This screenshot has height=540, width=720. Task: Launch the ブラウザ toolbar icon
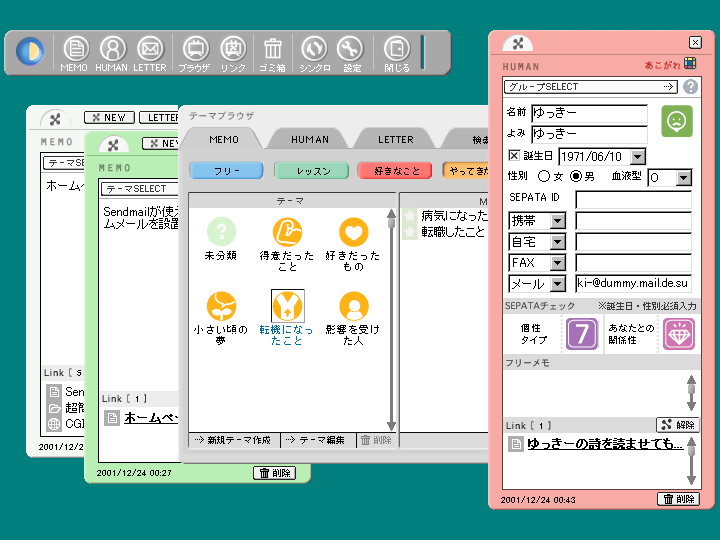coord(195,53)
